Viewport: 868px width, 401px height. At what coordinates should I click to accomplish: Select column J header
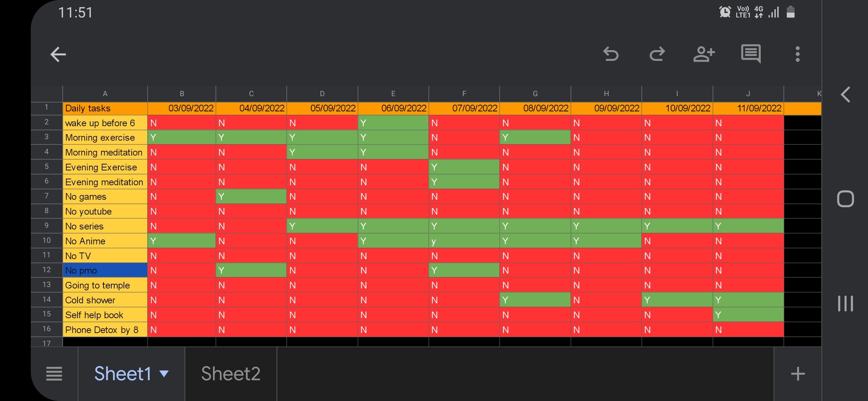coord(748,94)
